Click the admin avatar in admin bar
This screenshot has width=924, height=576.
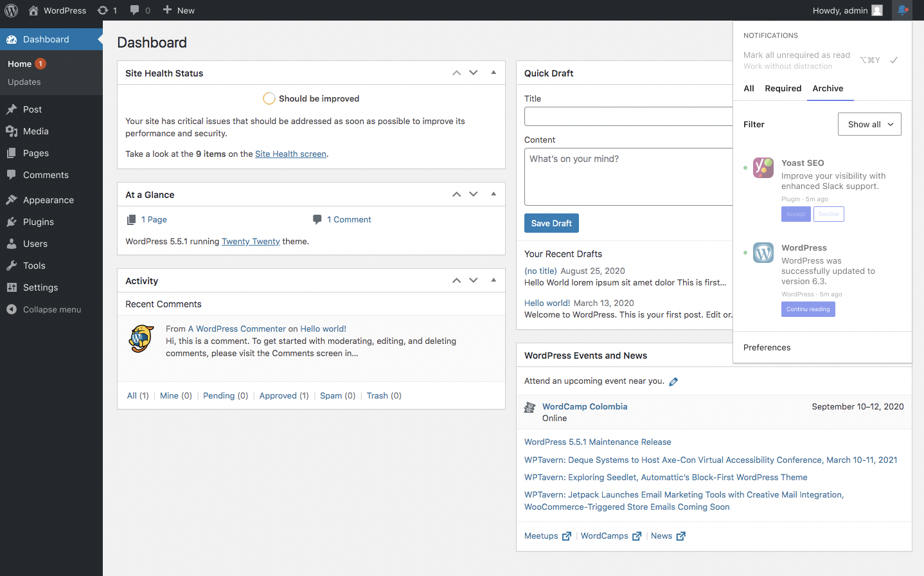coord(877,10)
